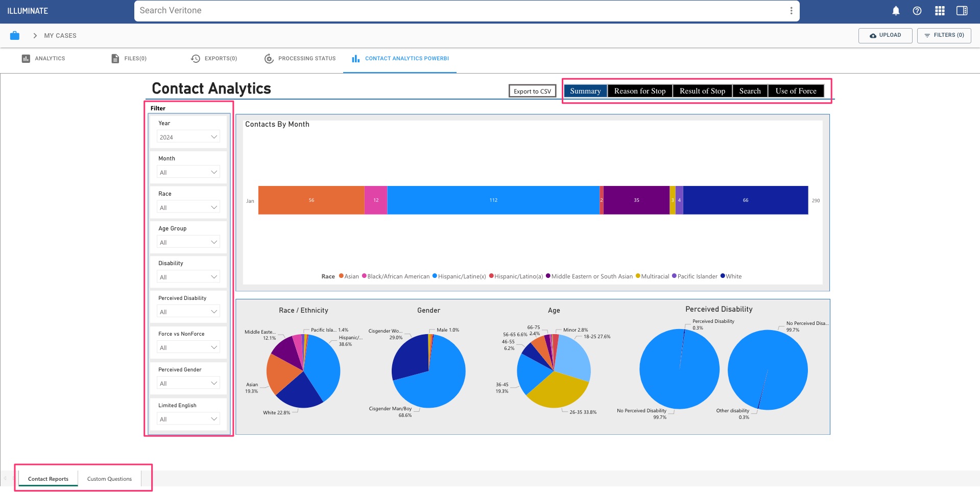Click the orange Asian bar segment 56

[x=311, y=200]
